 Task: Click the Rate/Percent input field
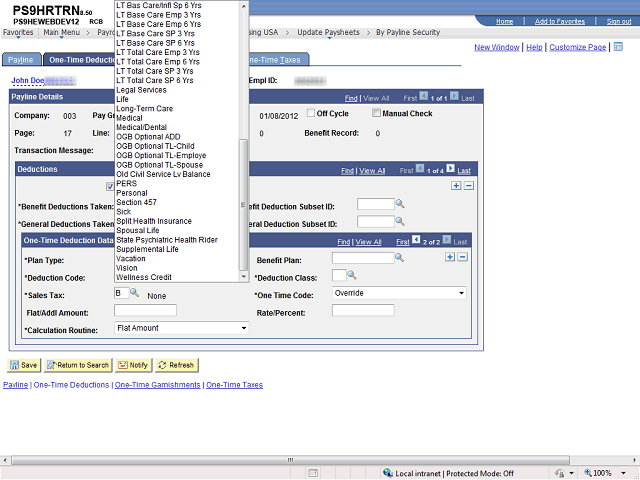point(363,310)
